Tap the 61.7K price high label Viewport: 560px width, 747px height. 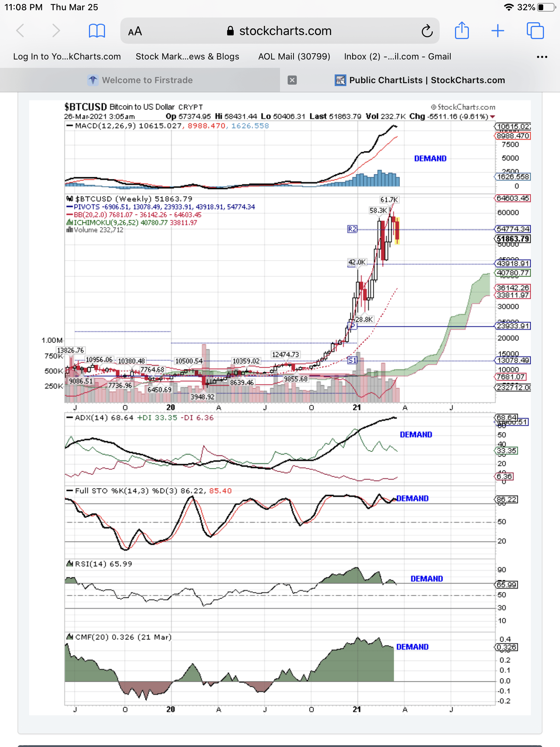(x=389, y=200)
